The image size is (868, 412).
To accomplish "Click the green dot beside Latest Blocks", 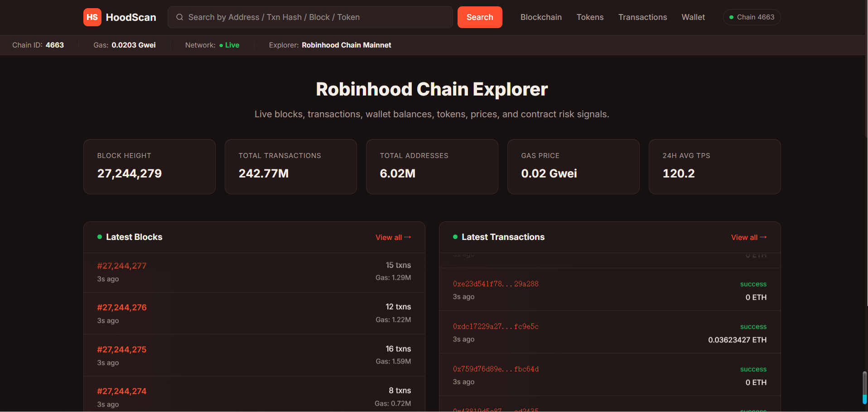I will (x=100, y=237).
